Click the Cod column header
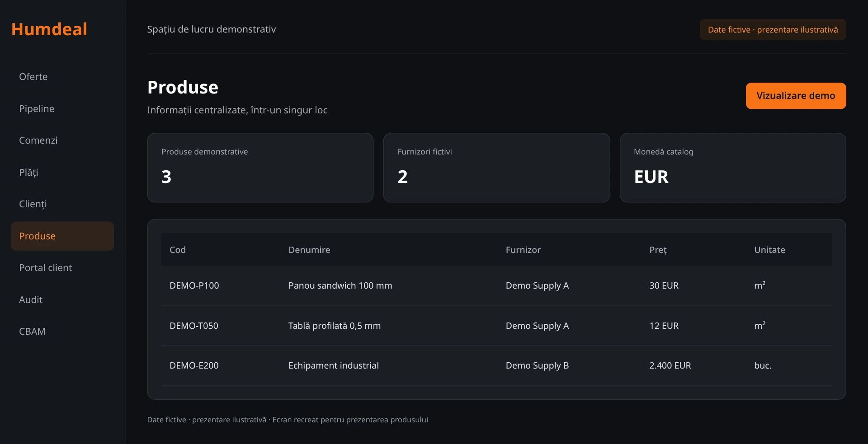 click(x=178, y=250)
